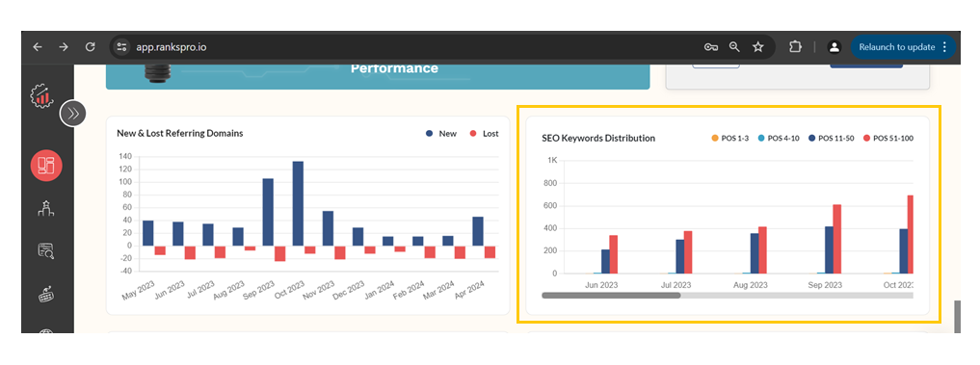Click the Sep 2023 New domains bar
This screenshot has height=365, width=980.
pos(268,212)
